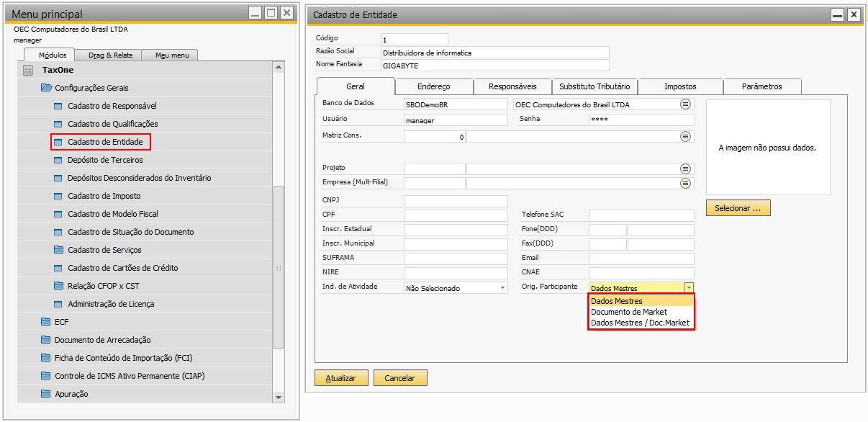
Task: Open Cadastro de Entidade in the menu
Action: tap(105, 142)
